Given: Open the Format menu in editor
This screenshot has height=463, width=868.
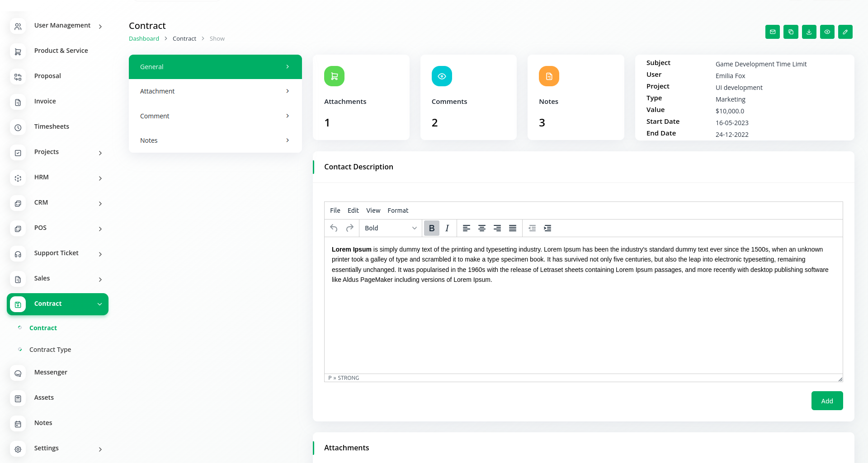Looking at the screenshot, I should [397, 210].
